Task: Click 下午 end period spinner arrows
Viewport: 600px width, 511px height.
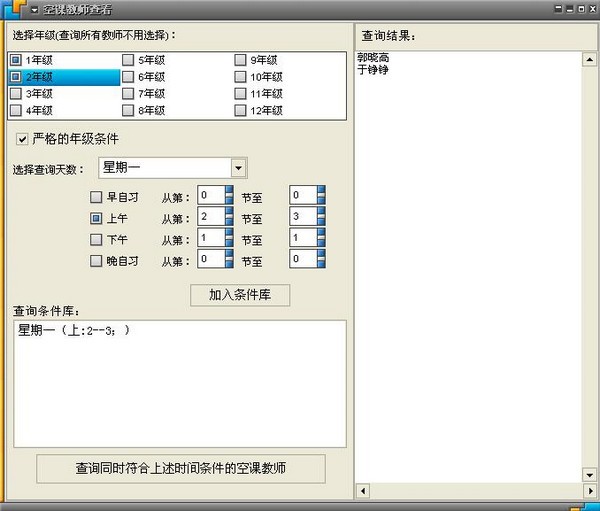Action: [321, 238]
